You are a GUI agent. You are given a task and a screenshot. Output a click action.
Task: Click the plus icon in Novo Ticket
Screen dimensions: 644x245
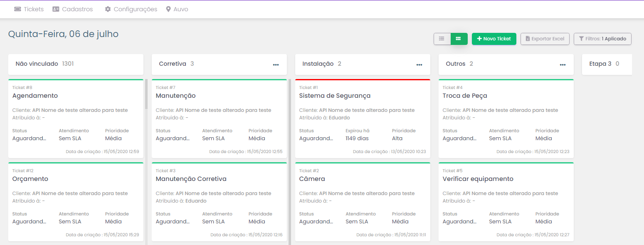tap(479, 39)
